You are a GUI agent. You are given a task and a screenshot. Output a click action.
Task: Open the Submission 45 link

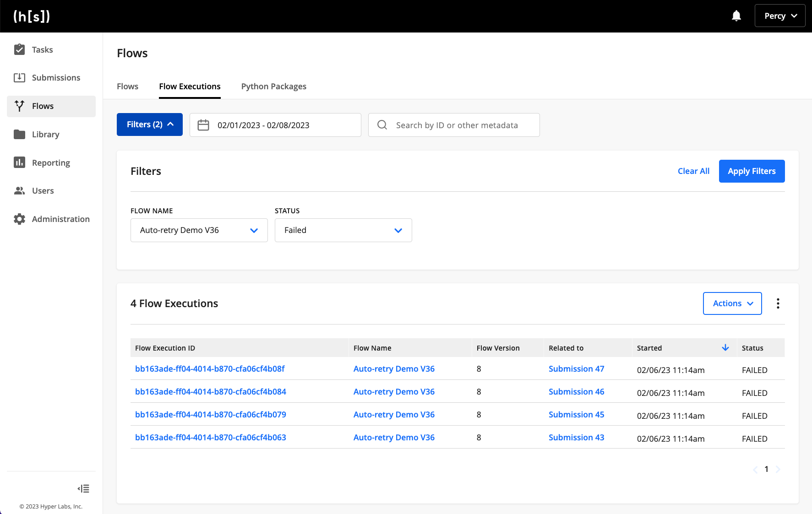coord(576,415)
